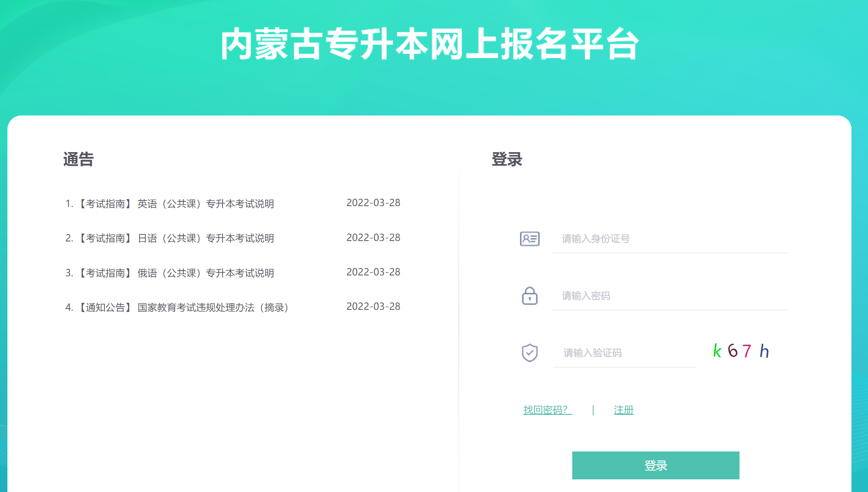
Task: Open the 注册 registration link
Action: (x=623, y=410)
